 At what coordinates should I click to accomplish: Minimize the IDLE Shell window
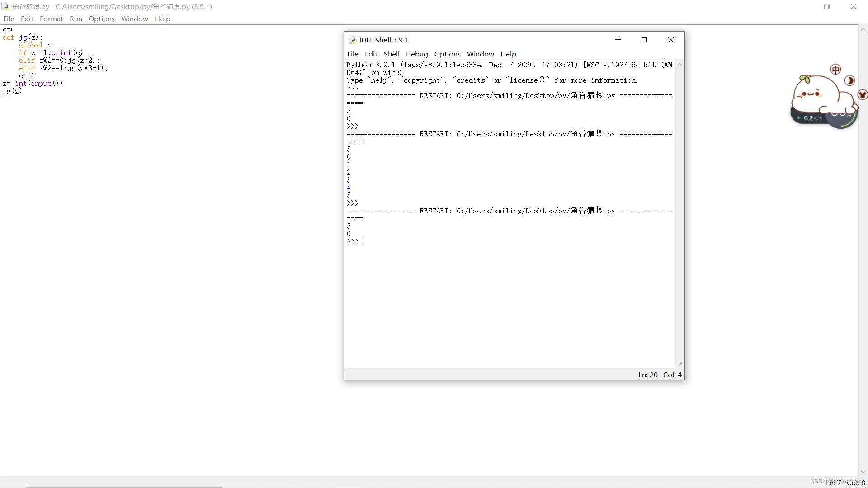pos(618,40)
